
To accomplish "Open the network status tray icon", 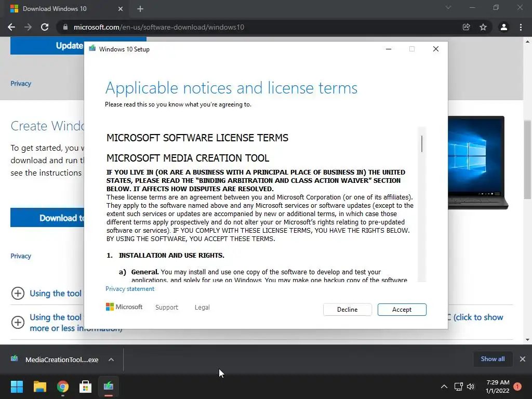I will (458, 387).
